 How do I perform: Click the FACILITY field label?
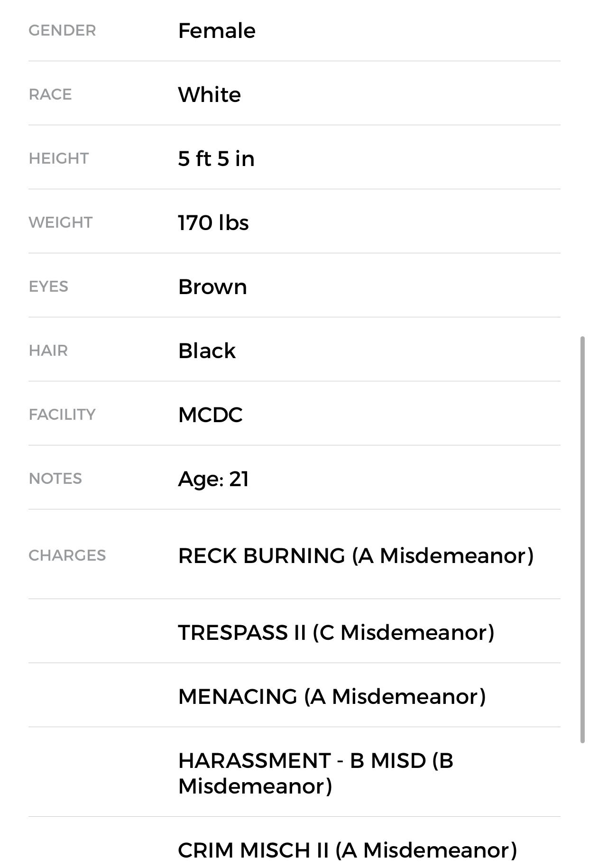(62, 415)
